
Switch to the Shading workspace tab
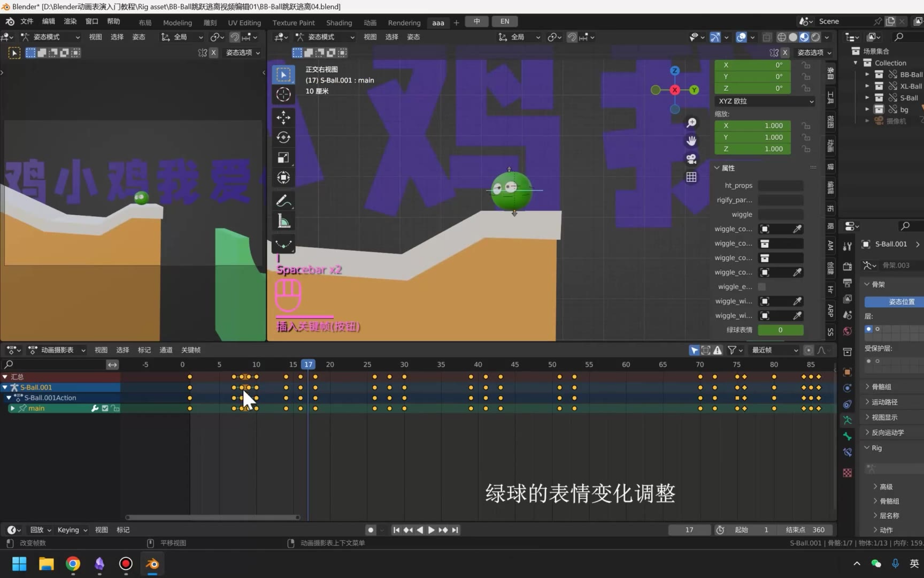(339, 22)
